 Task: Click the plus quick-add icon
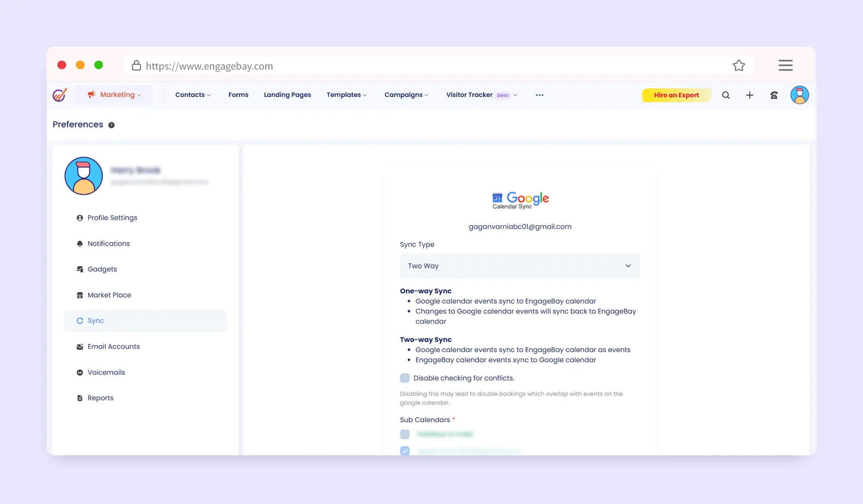click(x=749, y=95)
